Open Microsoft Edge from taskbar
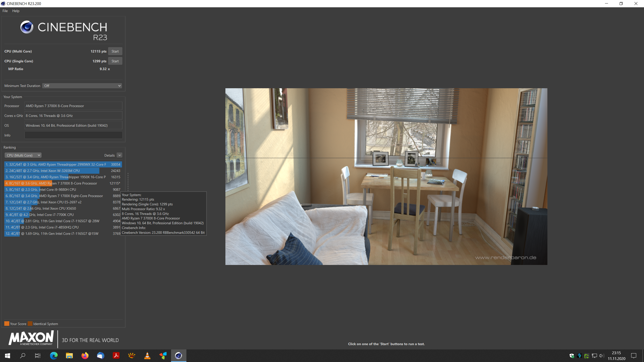The image size is (644, 362). click(x=54, y=355)
